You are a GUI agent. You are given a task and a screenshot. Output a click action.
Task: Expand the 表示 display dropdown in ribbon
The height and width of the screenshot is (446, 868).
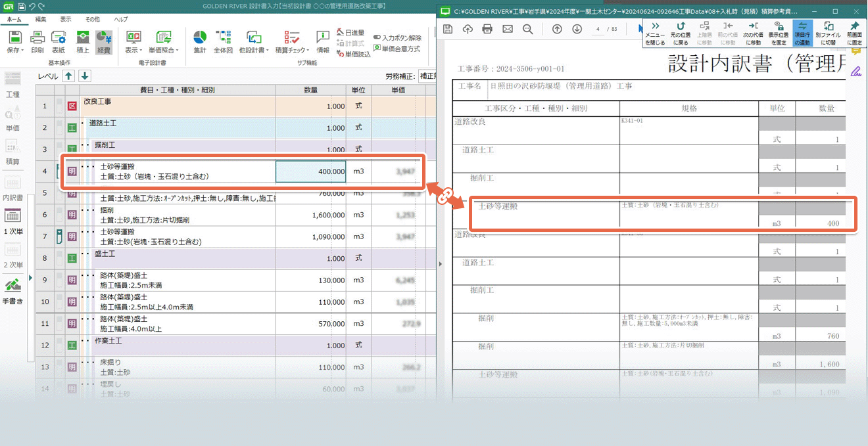[133, 41]
